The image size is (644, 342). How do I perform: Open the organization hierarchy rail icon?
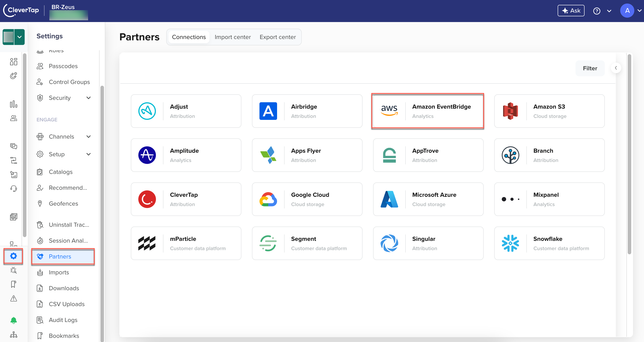click(13, 335)
